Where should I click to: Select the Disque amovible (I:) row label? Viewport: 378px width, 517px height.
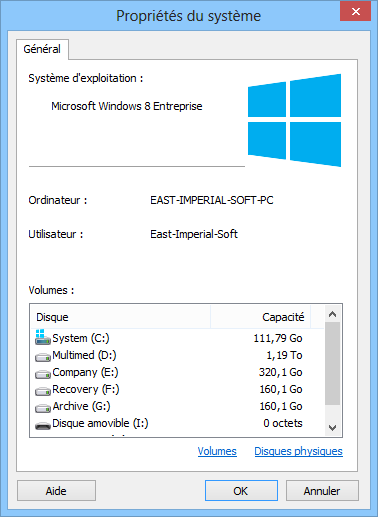(100, 423)
